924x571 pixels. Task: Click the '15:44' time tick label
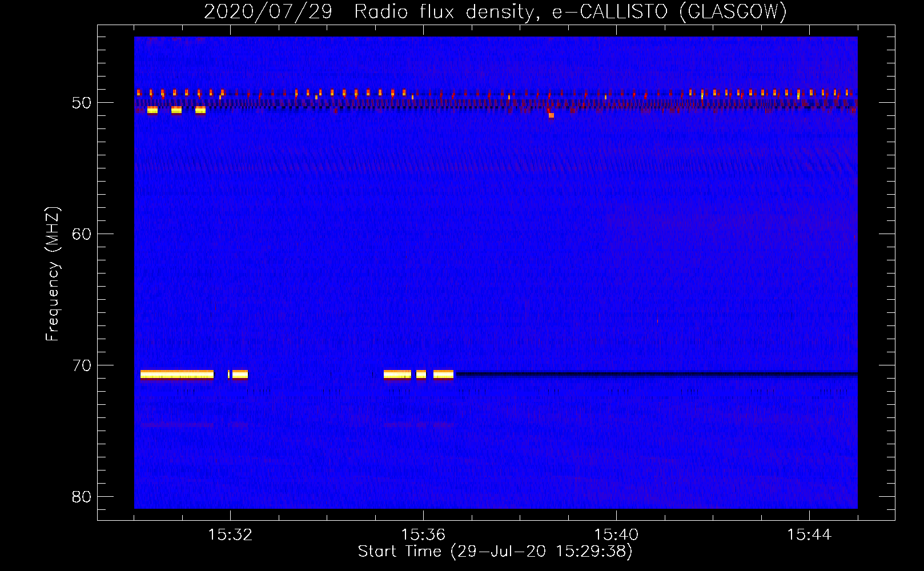[x=809, y=535]
